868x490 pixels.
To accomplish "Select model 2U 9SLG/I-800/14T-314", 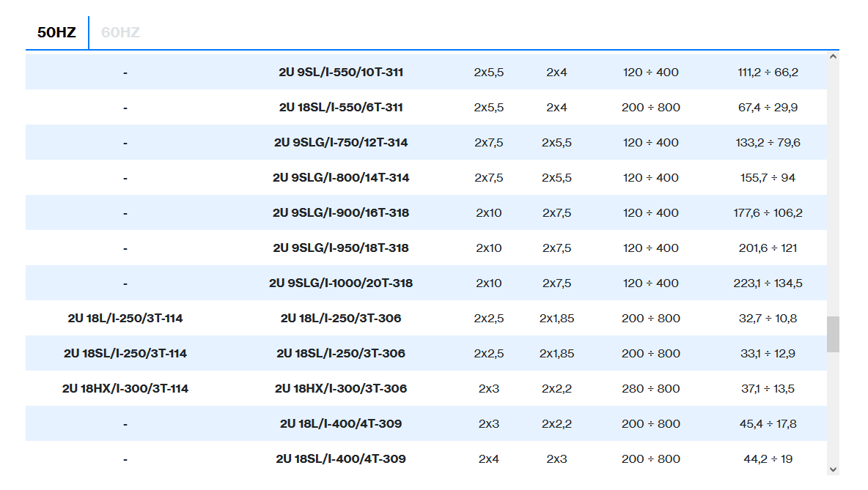I will pos(341,178).
